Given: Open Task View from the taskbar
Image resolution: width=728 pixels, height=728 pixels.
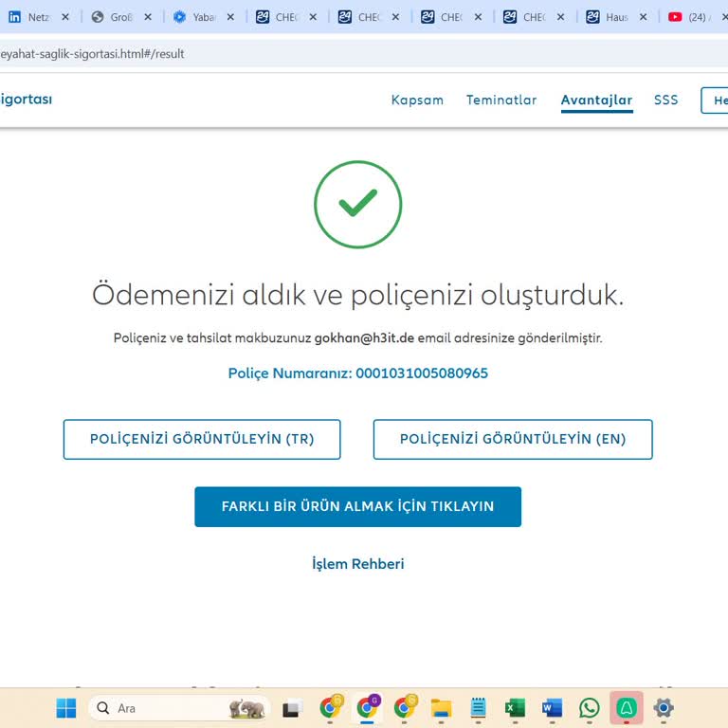Looking at the screenshot, I should click(x=292, y=708).
